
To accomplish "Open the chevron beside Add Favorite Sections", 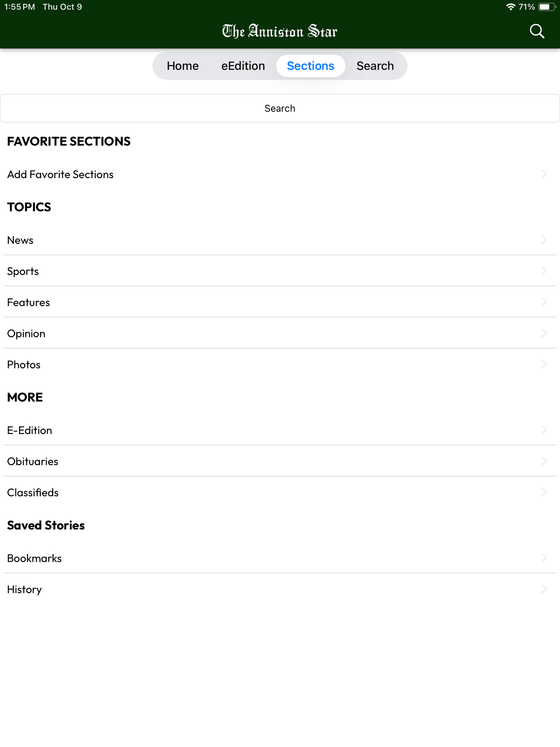I will (x=544, y=174).
